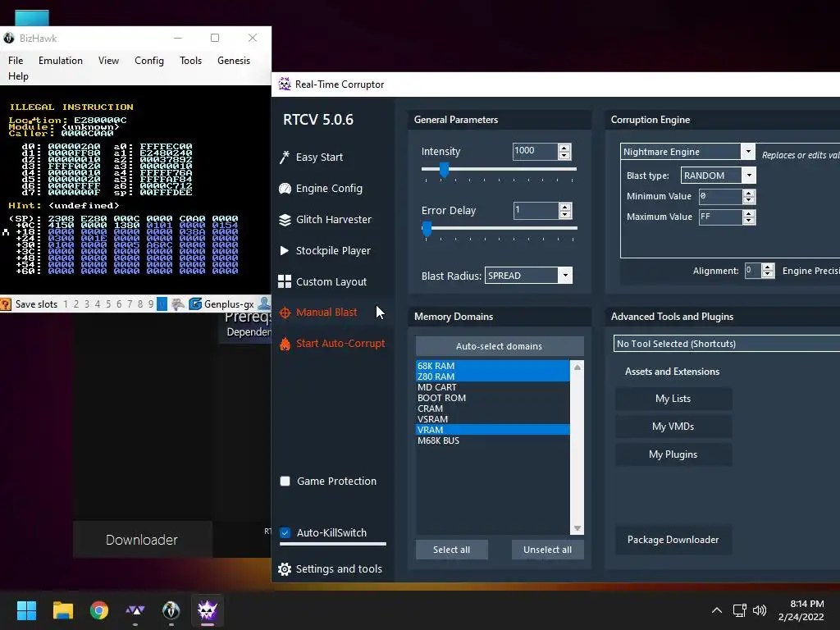
Task: Show hidden system tray icons
Action: [717, 610]
